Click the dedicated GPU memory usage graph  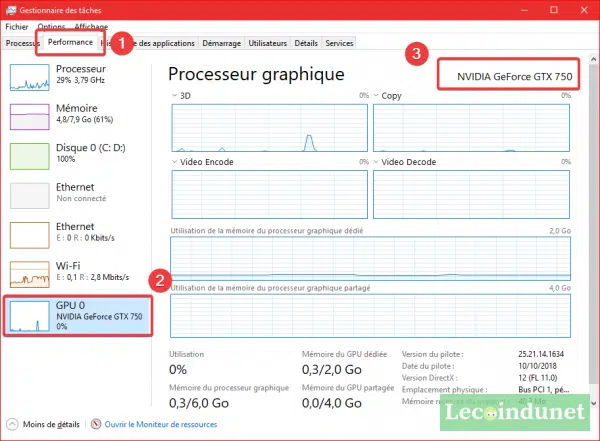[x=370, y=257]
